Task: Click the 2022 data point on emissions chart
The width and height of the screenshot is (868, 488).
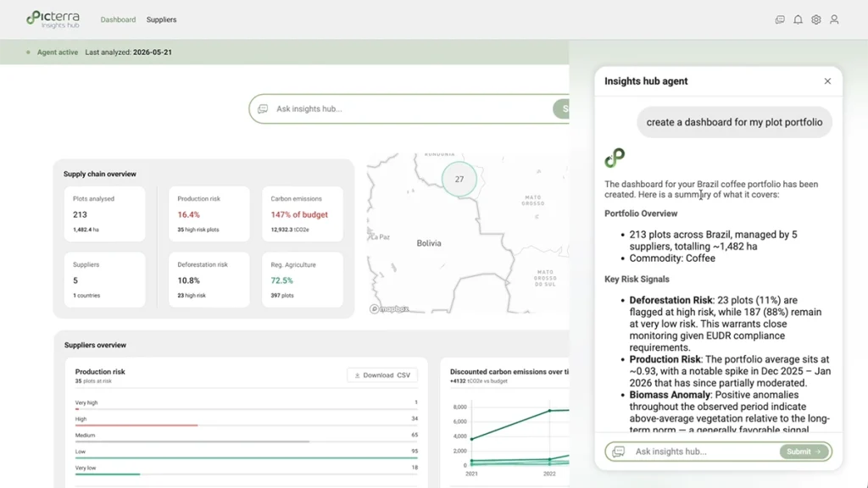Action: tap(549, 411)
